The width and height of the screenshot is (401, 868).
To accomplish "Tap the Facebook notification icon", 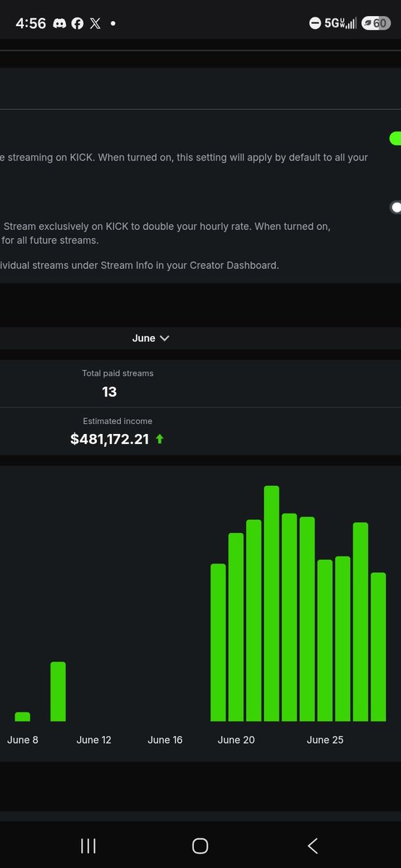I will pyautogui.click(x=77, y=23).
